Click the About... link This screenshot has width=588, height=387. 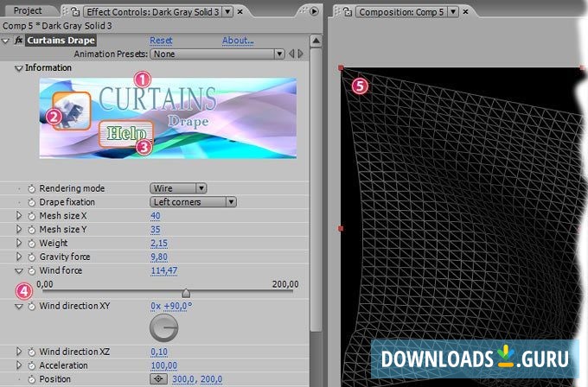click(238, 41)
